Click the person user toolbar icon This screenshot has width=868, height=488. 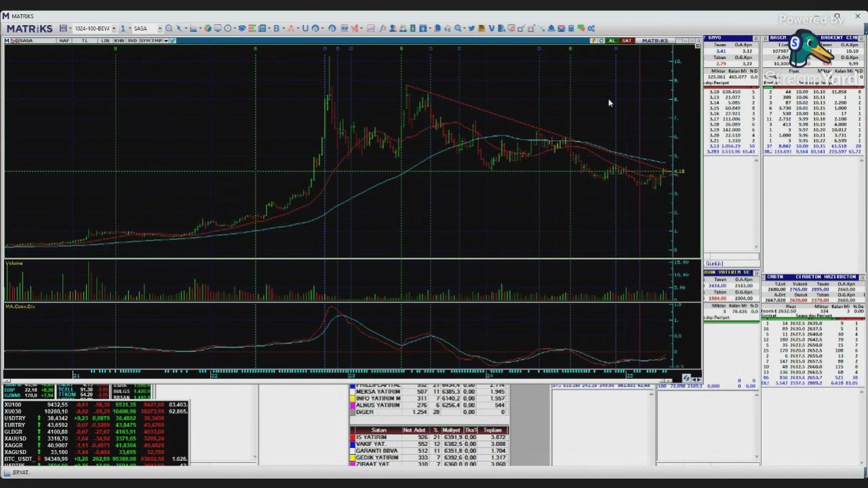tap(393, 28)
